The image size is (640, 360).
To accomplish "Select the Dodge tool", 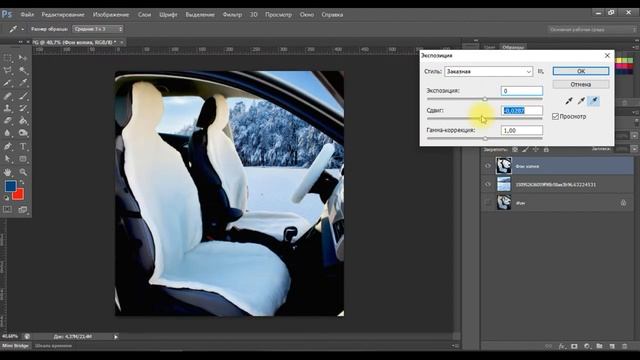I will pos(23,133).
